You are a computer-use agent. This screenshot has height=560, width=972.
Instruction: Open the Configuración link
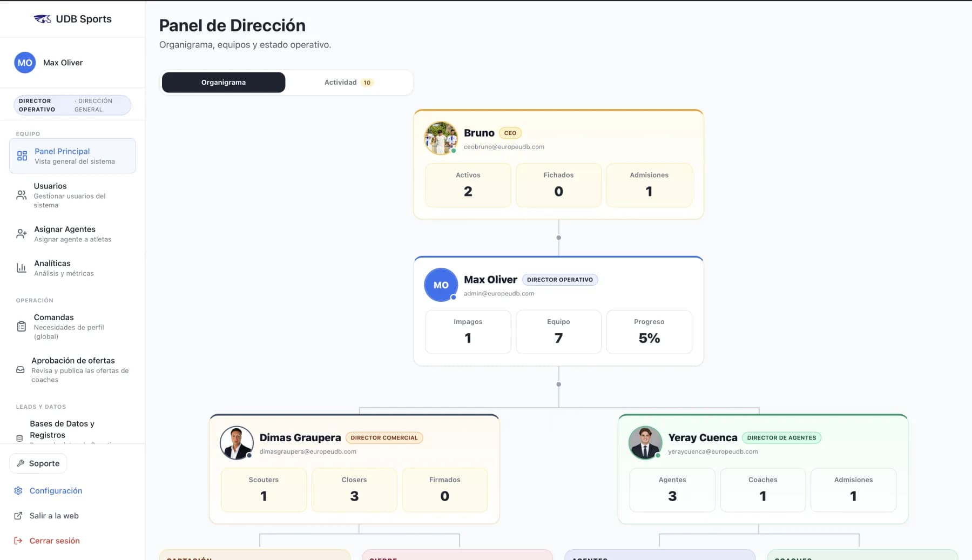coord(49,491)
